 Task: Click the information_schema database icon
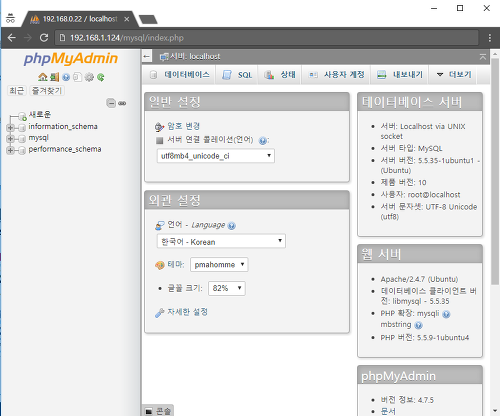point(22,127)
